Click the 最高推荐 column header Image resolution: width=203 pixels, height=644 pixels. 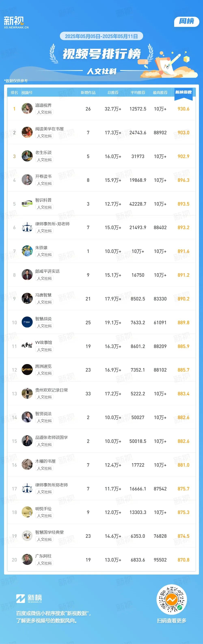[160, 92]
